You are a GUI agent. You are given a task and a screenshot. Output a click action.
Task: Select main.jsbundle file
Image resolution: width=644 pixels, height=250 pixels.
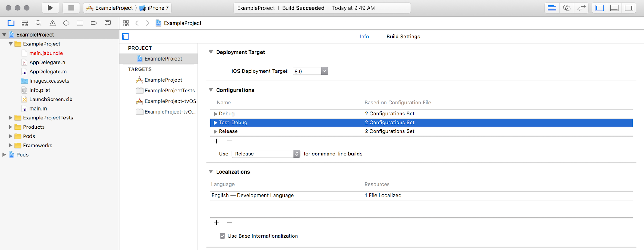pos(46,53)
